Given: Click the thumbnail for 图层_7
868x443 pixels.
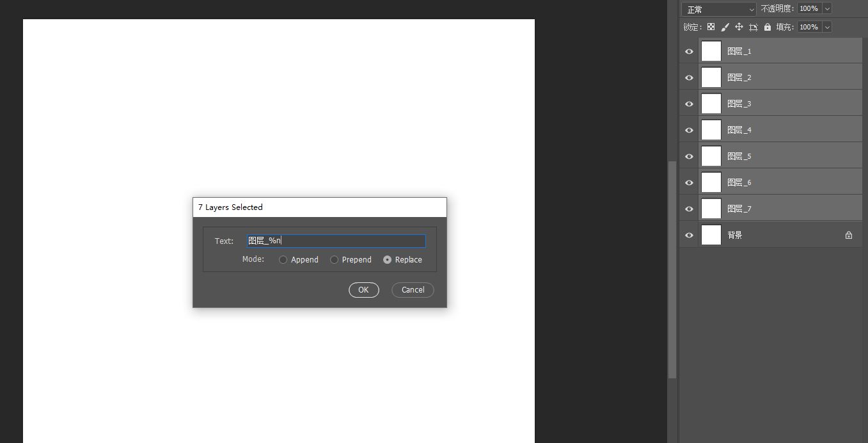Looking at the screenshot, I should tap(711, 209).
